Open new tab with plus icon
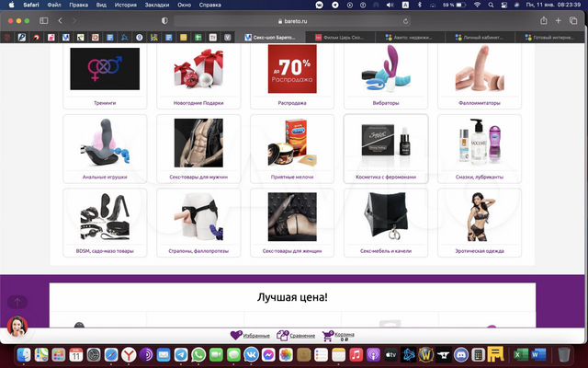 coord(560,20)
